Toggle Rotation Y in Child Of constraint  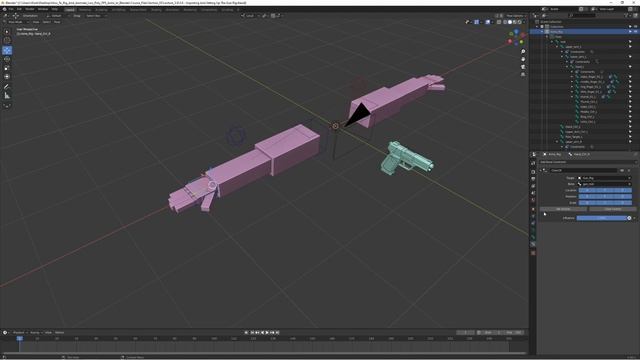click(x=605, y=196)
